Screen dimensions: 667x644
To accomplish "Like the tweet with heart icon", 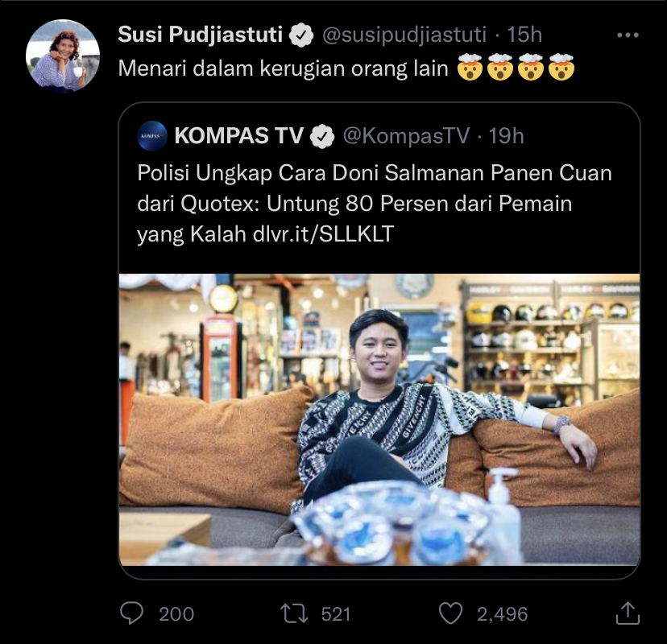I will [x=452, y=613].
